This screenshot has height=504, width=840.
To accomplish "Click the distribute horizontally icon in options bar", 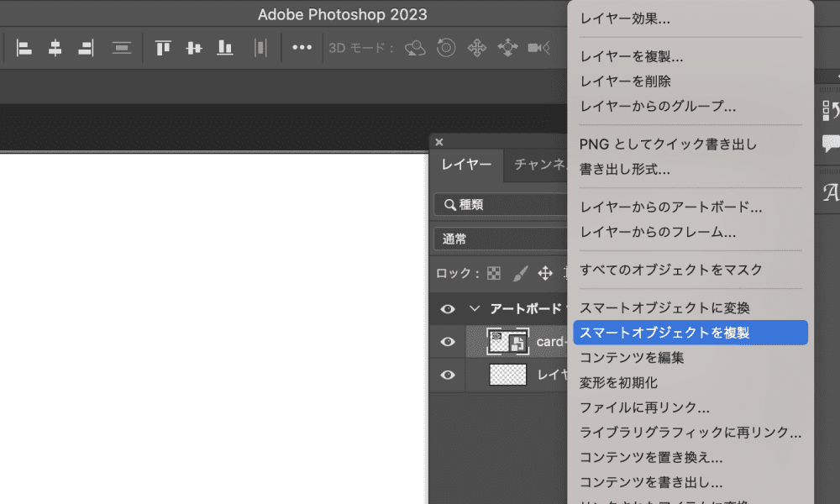I will [260, 48].
